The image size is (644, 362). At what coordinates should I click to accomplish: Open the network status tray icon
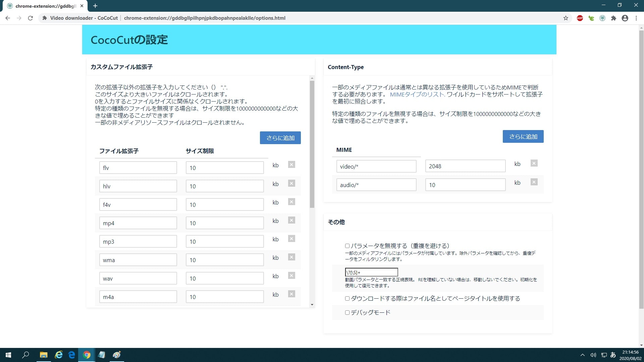[604, 355]
